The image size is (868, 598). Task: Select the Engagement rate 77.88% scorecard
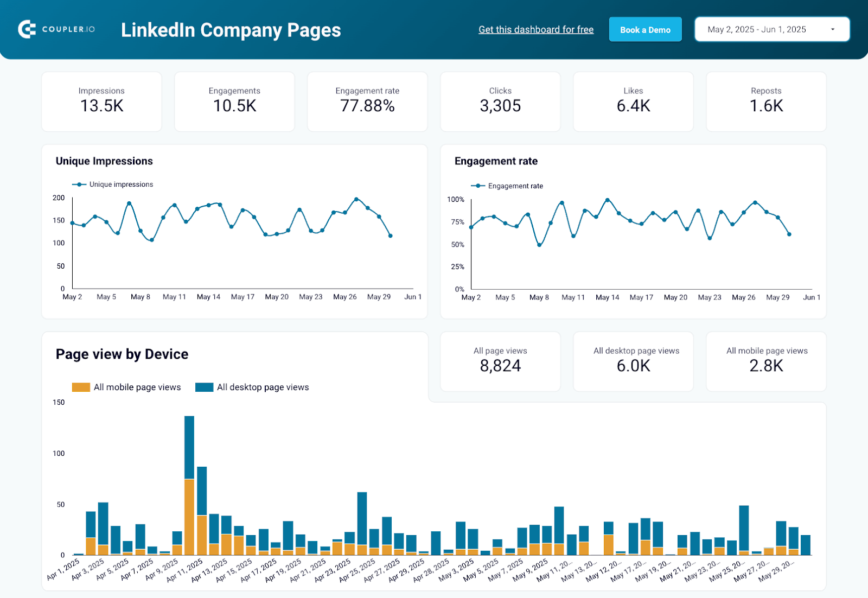pyautogui.click(x=367, y=101)
